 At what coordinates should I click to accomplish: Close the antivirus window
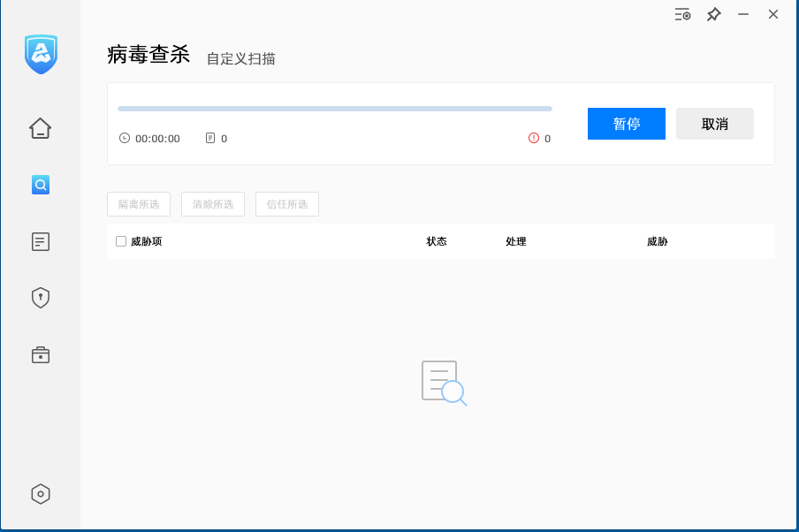(773, 14)
